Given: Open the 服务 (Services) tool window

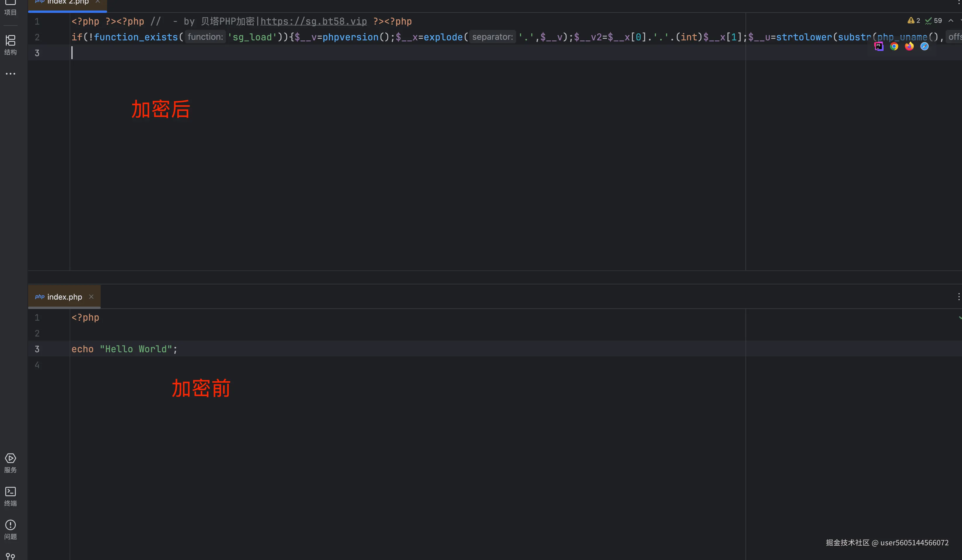Looking at the screenshot, I should (10, 463).
